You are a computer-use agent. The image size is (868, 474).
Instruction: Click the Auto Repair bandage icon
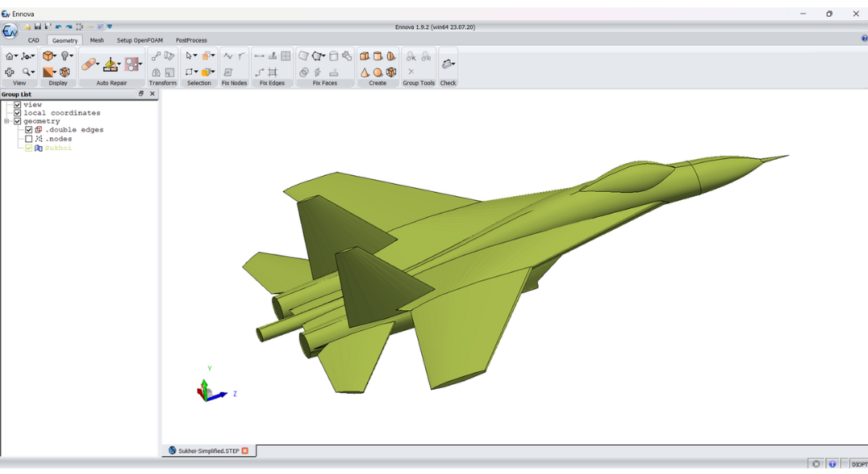(x=88, y=64)
